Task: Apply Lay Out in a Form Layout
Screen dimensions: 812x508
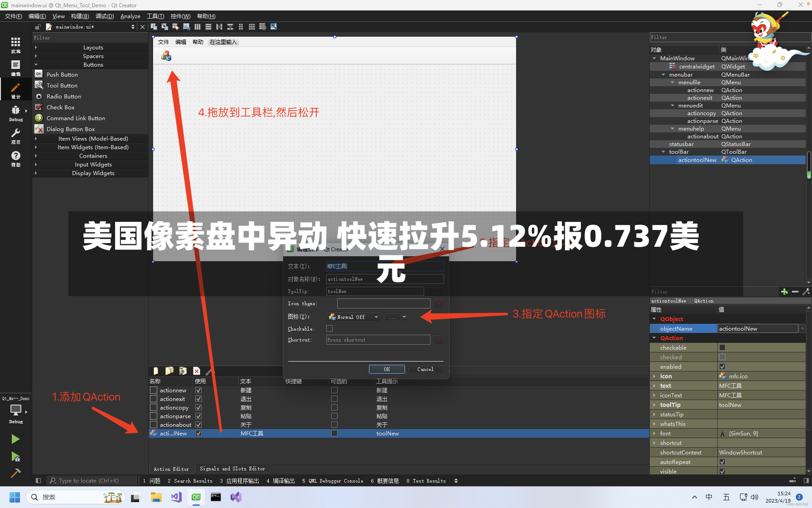Action: (241, 27)
